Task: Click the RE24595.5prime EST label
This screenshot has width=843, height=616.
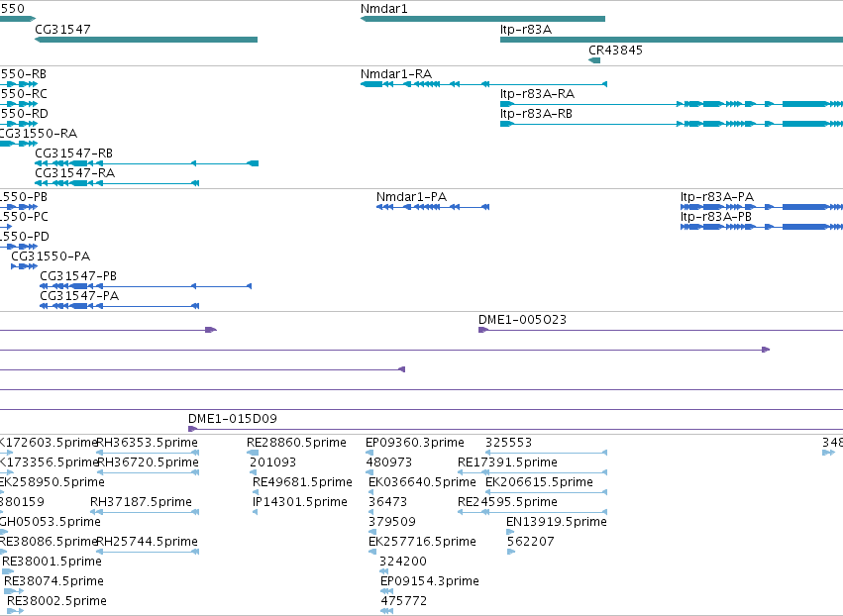Action: pos(507,502)
